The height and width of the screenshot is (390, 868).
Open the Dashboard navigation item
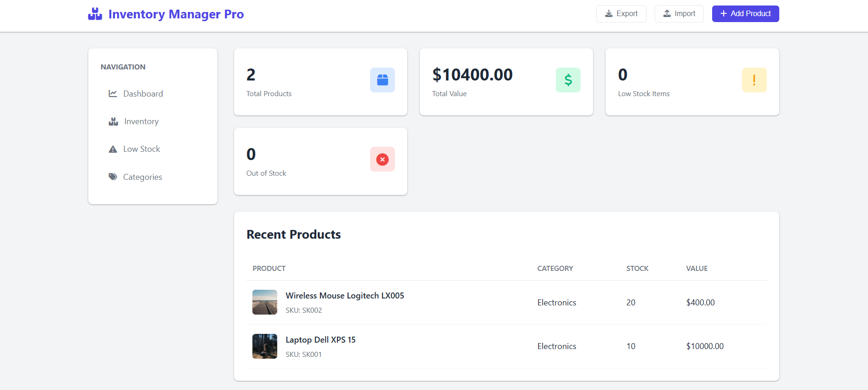[143, 94]
